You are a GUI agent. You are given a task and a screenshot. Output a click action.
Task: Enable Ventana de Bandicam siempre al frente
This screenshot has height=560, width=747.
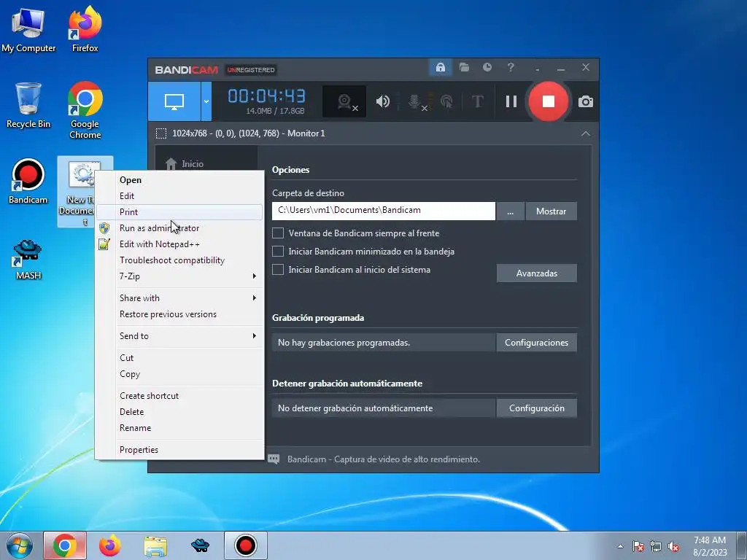(x=278, y=233)
